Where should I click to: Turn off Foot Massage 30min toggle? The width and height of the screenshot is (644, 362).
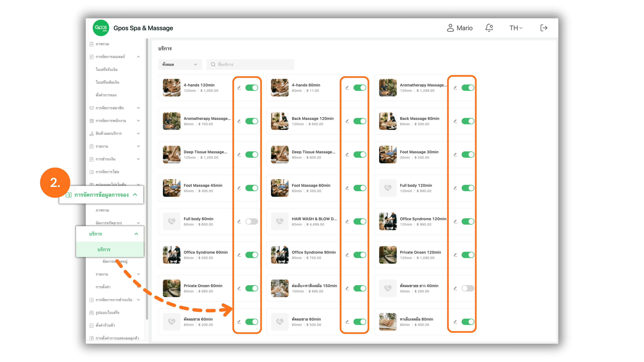point(468,155)
